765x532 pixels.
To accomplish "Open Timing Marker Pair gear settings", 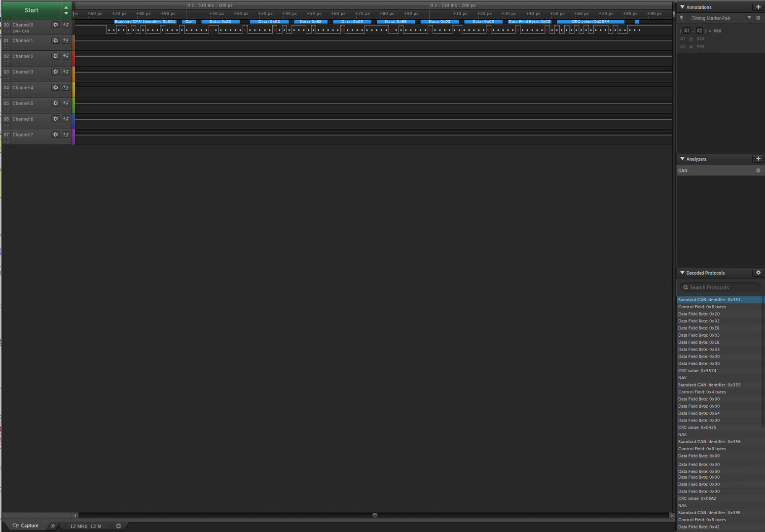I will (758, 18).
